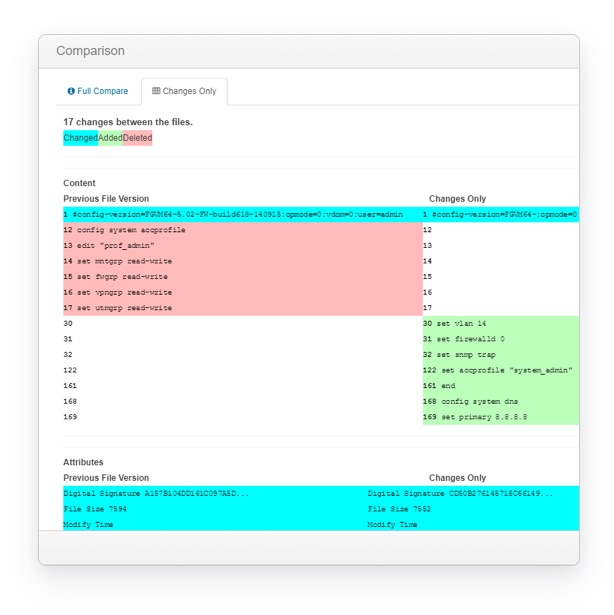Screen dimensions: 614x615
Task: Click the Comparison dialog title
Action: pos(91,51)
